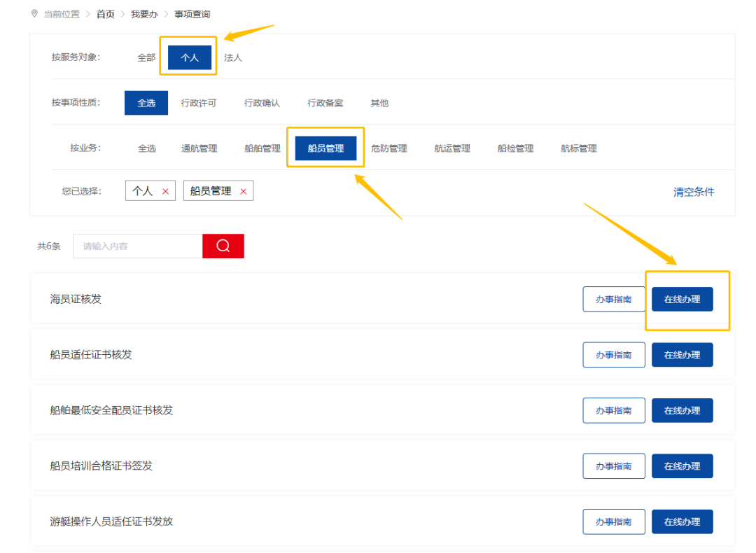Switch business filter to 通航管理
This screenshot has height=553, width=756.
click(199, 148)
